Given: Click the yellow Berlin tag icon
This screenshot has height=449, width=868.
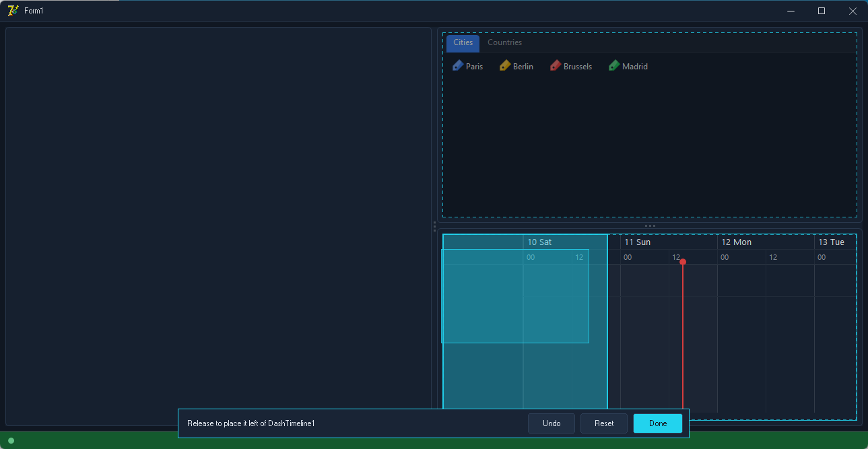Looking at the screenshot, I should (505, 65).
